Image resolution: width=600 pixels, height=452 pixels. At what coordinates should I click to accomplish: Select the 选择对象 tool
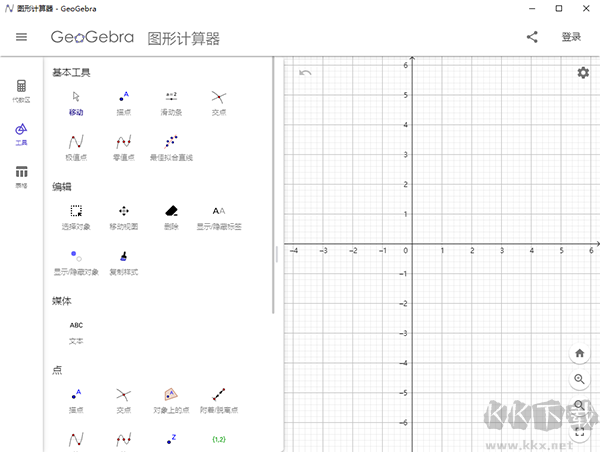[x=76, y=217]
